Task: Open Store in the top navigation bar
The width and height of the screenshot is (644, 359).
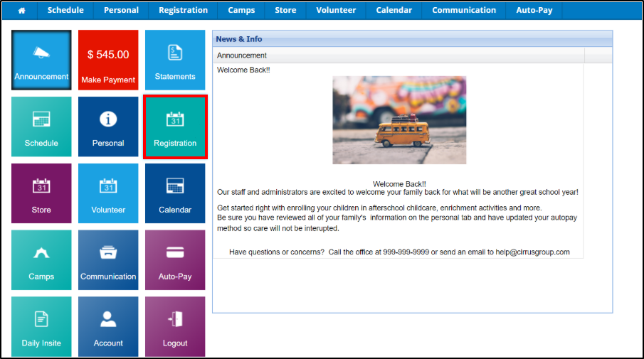Action: tap(285, 10)
